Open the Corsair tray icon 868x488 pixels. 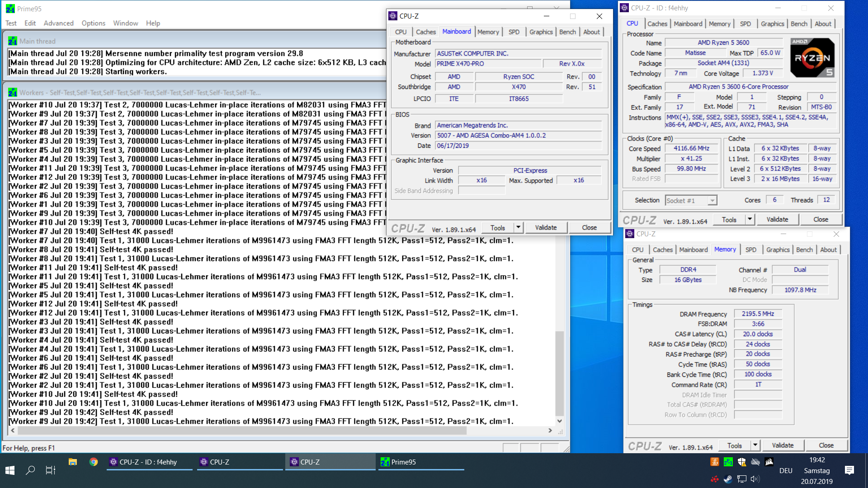769,462
